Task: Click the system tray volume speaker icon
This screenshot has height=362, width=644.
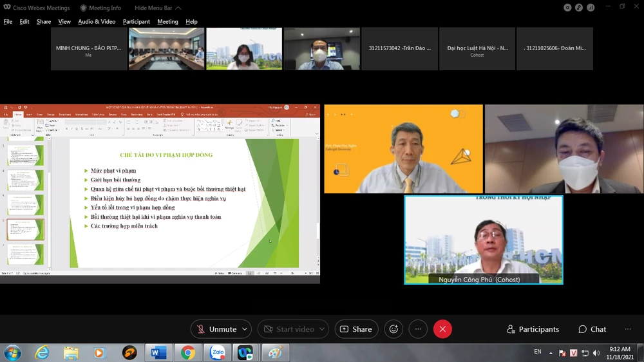Action: tap(596, 353)
